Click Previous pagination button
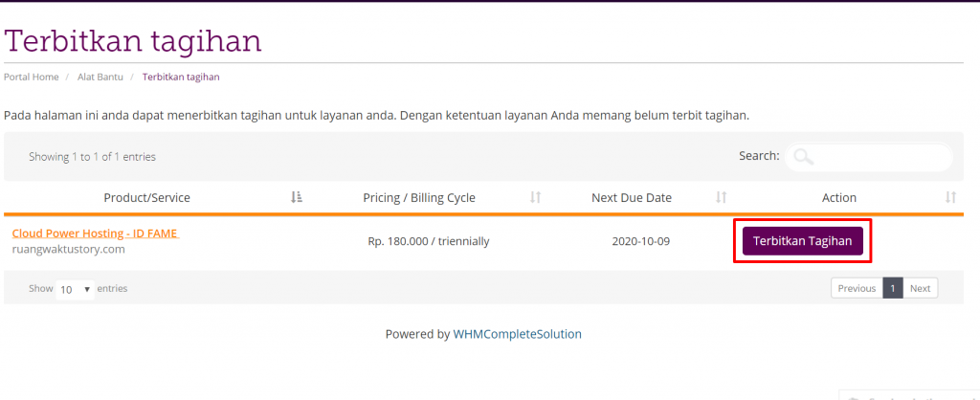The image size is (980, 400). coord(857,288)
